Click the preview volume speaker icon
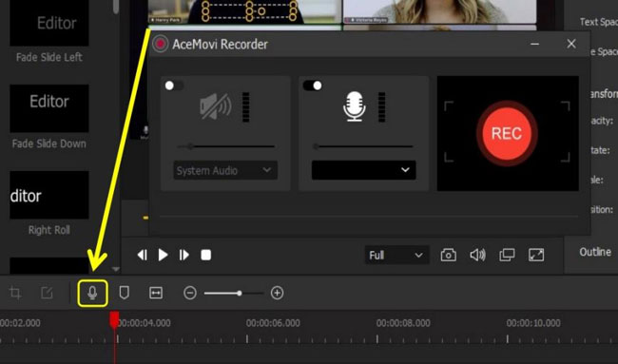618x364 pixels. pyautogui.click(x=477, y=256)
